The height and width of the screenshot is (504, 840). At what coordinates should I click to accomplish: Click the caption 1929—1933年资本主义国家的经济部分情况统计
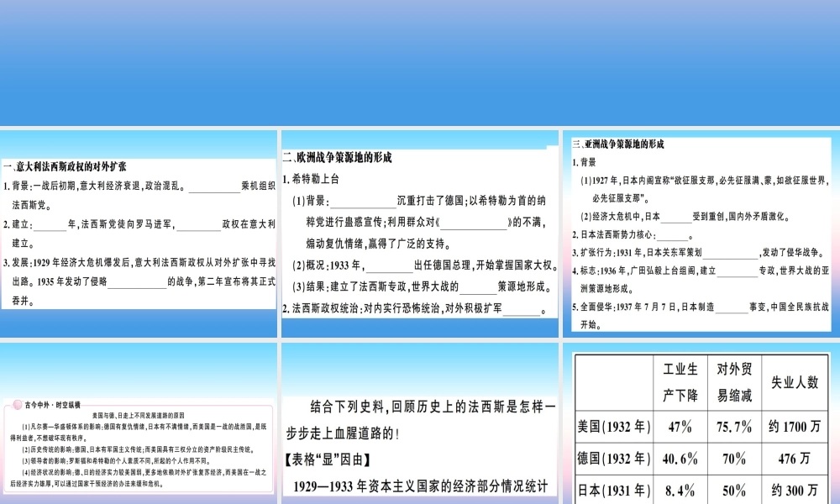pos(421,486)
